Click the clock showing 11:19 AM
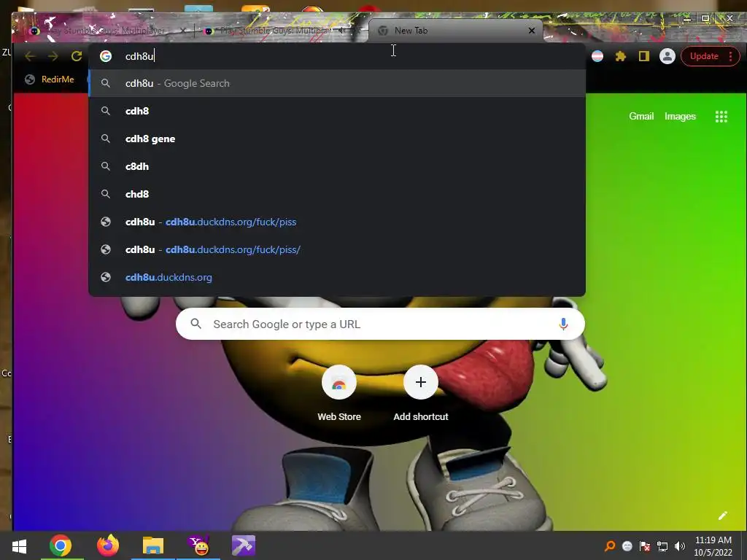The image size is (747, 560). pyautogui.click(x=713, y=540)
